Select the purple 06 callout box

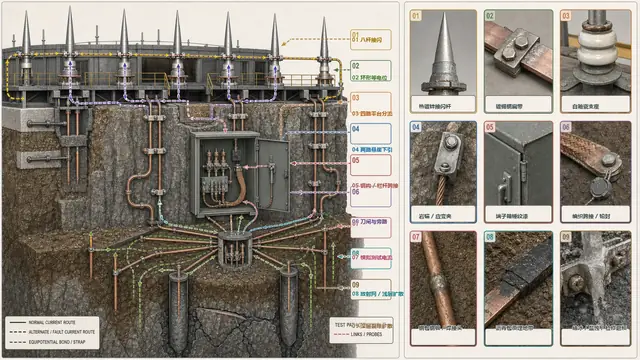371,197
